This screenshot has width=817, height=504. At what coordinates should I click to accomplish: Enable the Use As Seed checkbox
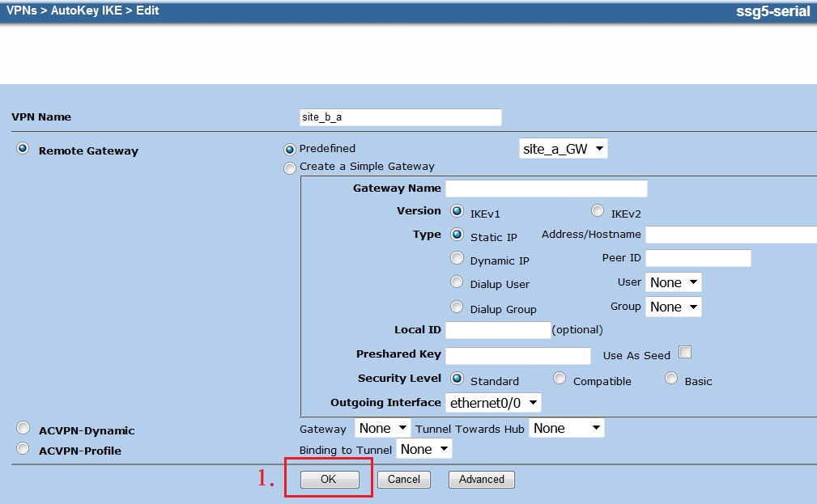coord(684,354)
